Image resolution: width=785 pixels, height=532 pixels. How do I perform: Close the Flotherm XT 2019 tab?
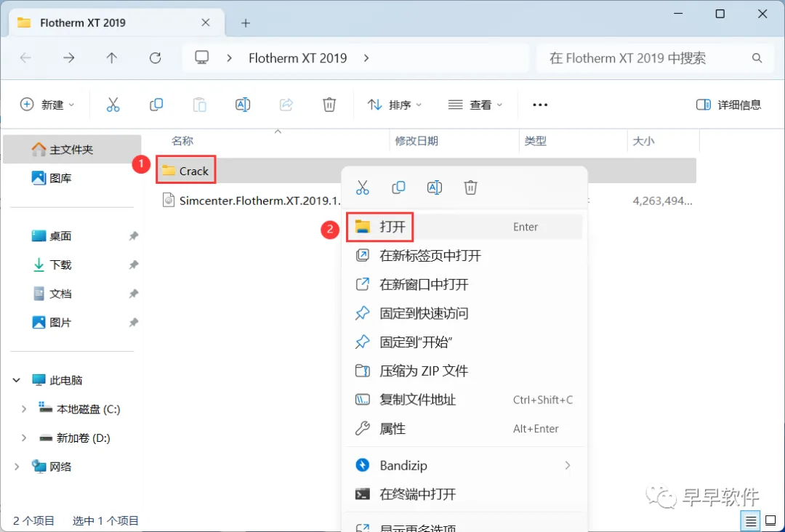[x=205, y=23]
